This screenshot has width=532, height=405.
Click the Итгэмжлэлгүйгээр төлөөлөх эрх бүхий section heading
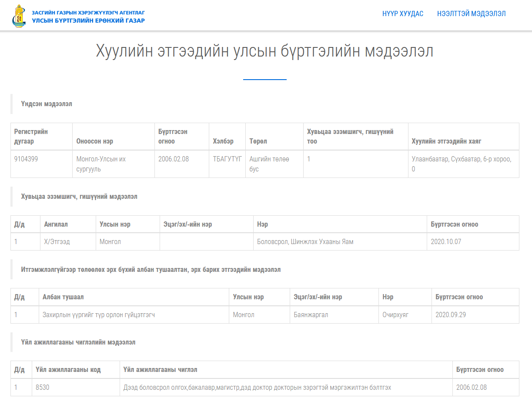click(151, 270)
